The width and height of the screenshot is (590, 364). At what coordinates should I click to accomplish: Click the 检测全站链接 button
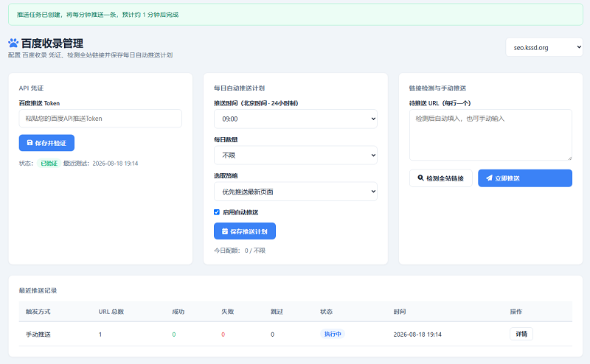tap(440, 178)
